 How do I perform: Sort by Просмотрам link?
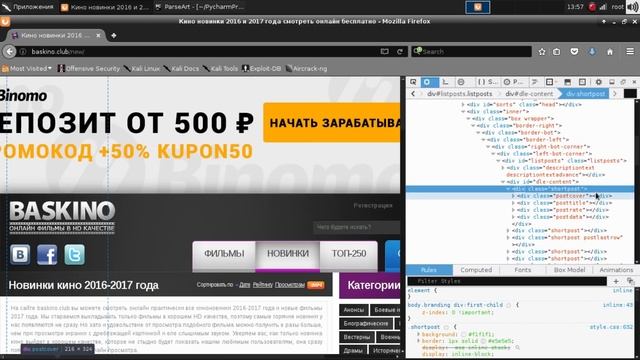point(290,285)
